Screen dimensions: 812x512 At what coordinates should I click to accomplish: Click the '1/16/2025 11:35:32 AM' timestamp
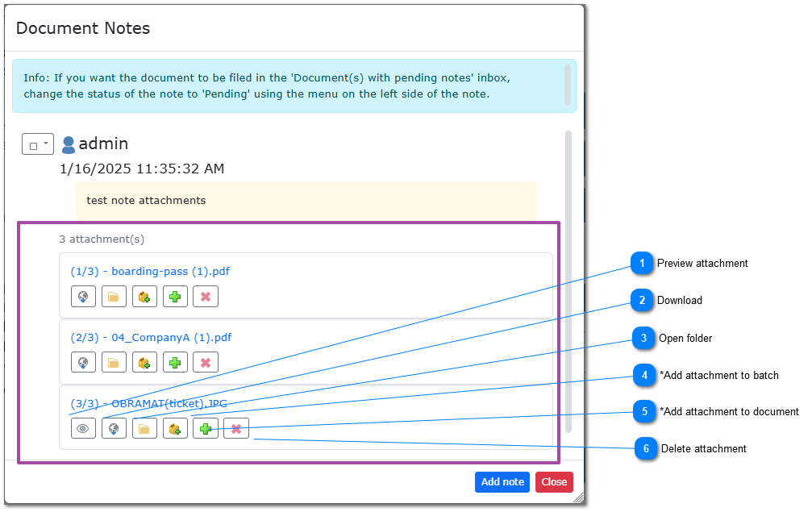[142, 169]
